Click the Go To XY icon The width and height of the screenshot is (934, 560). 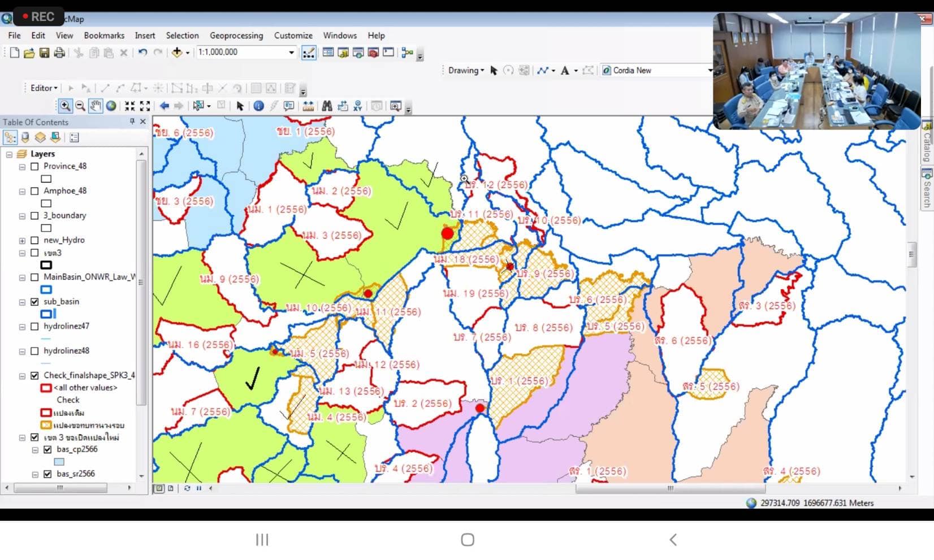click(357, 106)
